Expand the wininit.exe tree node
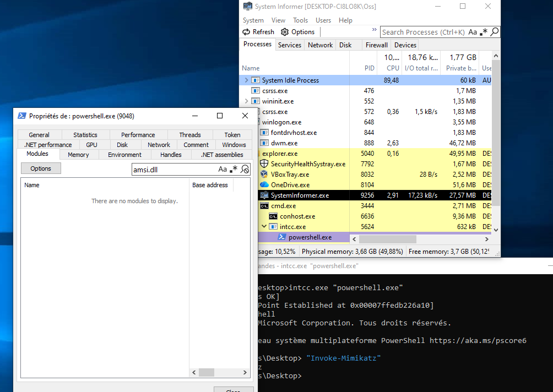Viewport: 553px width, 392px height. point(246,101)
